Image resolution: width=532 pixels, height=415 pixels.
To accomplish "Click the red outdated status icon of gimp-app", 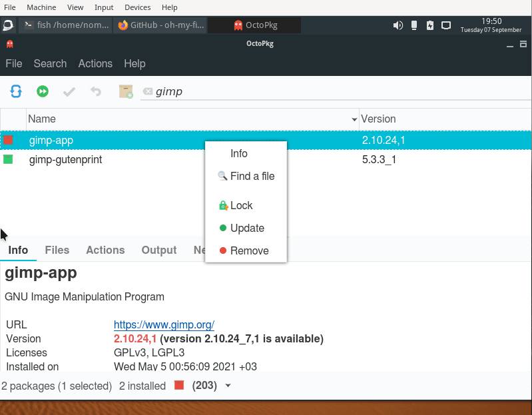I will coord(8,140).
